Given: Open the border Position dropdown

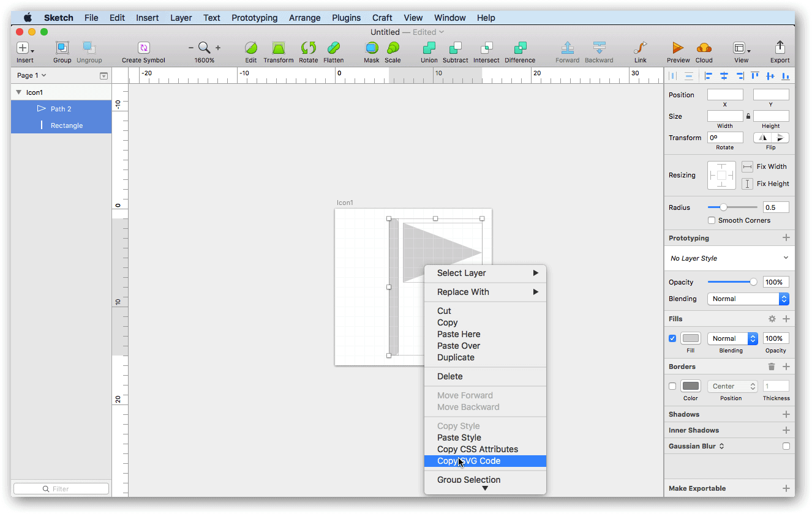Looking at the screenshot, I should point(733,386).
